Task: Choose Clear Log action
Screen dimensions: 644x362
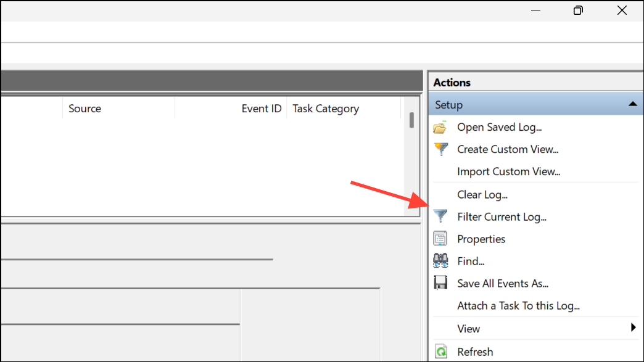Action: [x=482, y=194]
